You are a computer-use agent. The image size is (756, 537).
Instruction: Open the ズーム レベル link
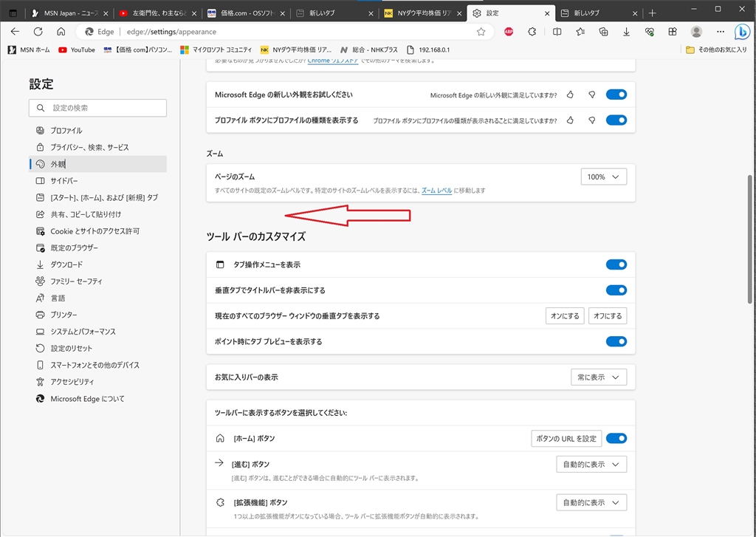437,191
